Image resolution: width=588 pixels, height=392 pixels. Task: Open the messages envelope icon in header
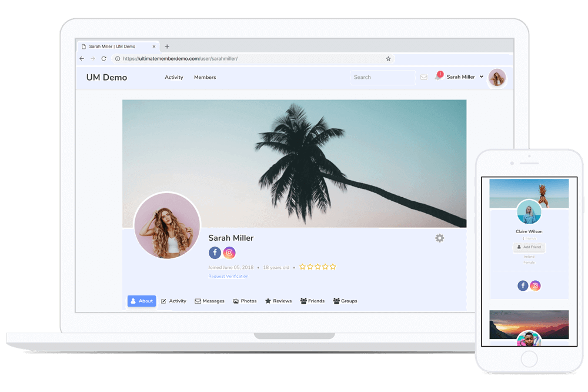point(423,77)
